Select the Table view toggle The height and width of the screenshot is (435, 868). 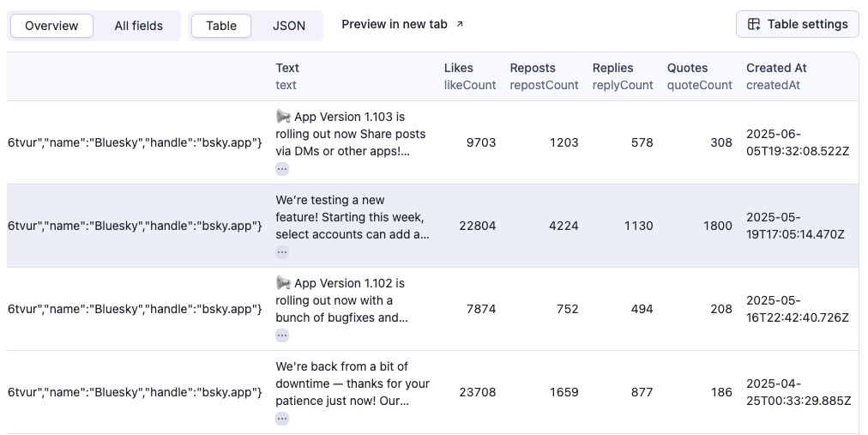221,26
